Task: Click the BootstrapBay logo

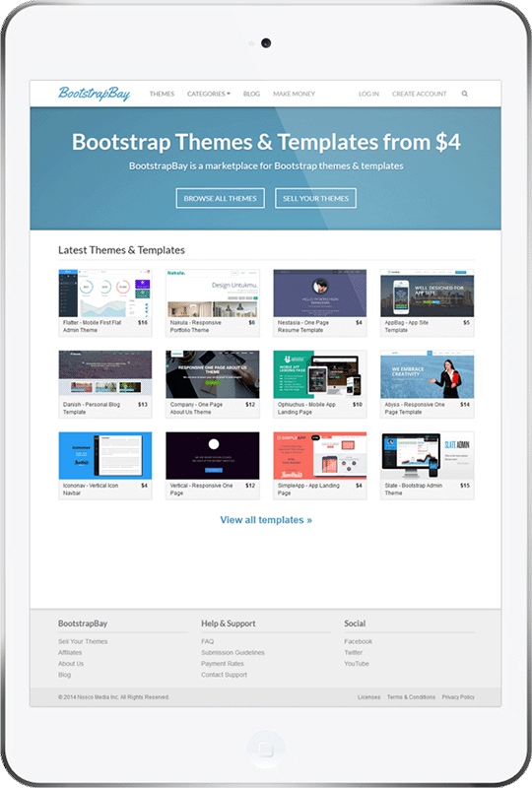Action: pos(94,94)
